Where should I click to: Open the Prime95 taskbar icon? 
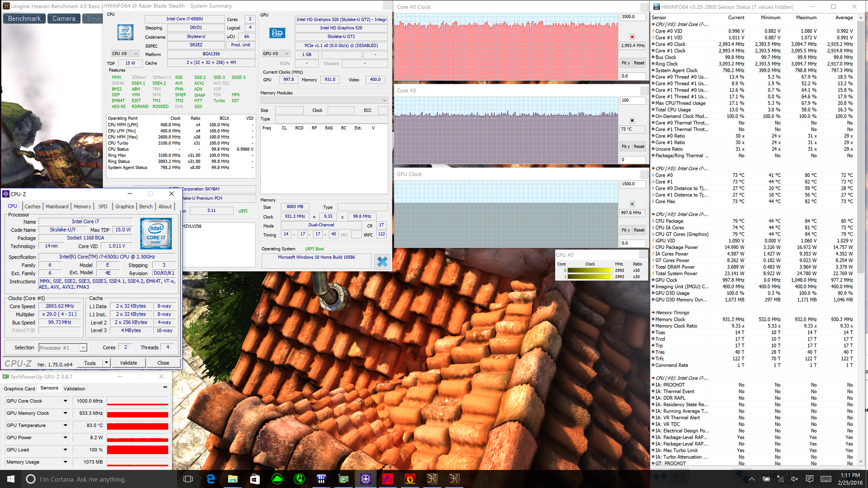point(387,479)
